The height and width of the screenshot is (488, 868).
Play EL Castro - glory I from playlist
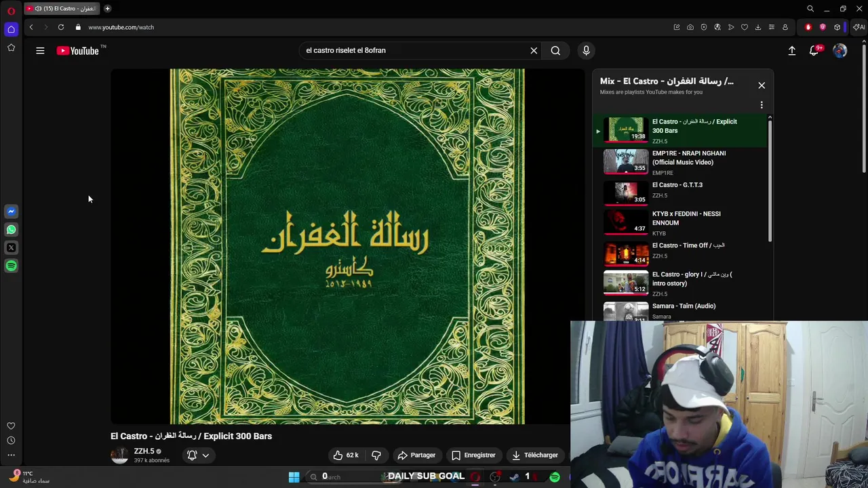pyautogui.click(x=681, y=284)
